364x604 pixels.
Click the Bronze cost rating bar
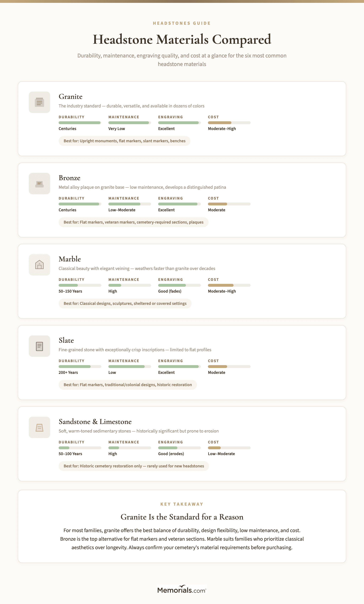click(229, 204)
